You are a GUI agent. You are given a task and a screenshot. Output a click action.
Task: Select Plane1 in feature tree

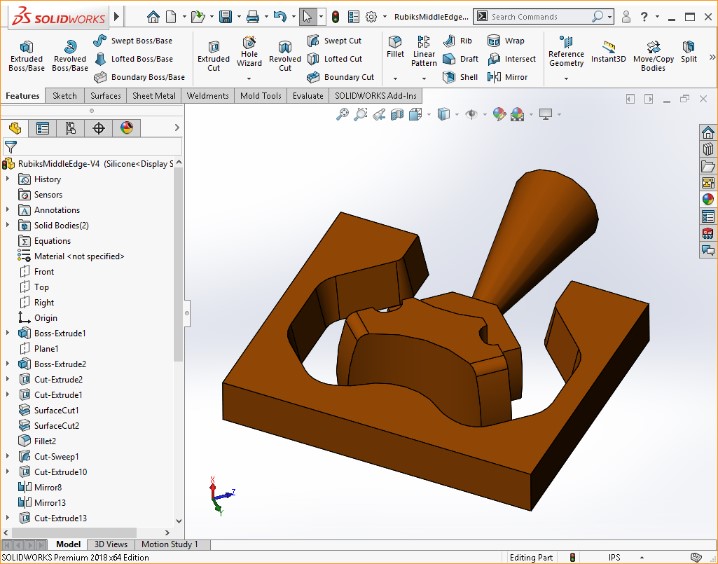point(46,348)
